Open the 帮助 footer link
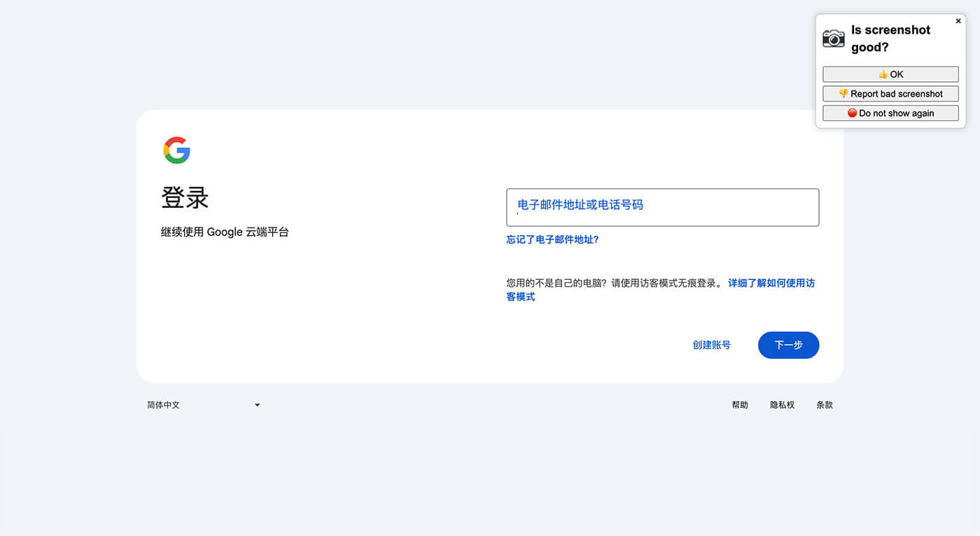 pyautogui.click(x=740, y=405)
